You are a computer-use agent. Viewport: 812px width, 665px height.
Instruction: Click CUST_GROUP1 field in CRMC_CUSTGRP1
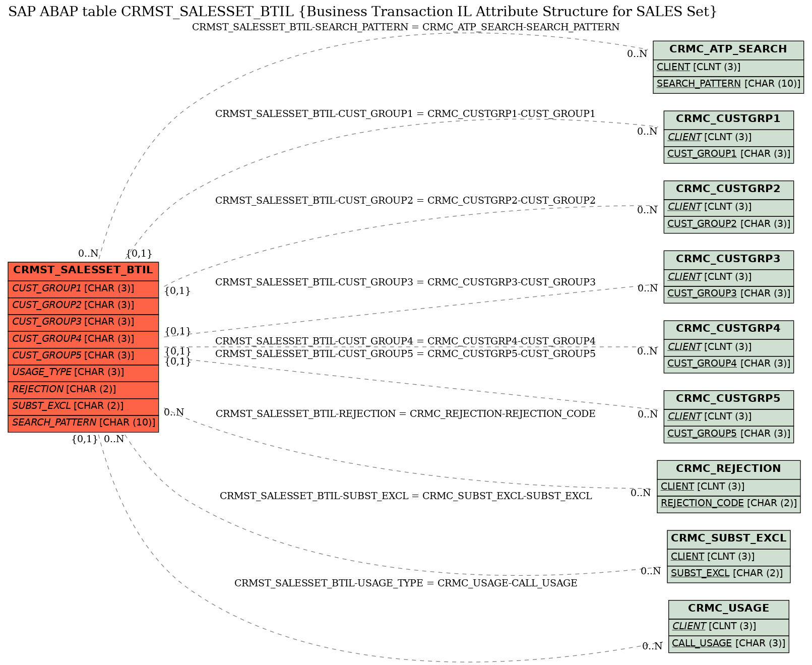point(728,154)
